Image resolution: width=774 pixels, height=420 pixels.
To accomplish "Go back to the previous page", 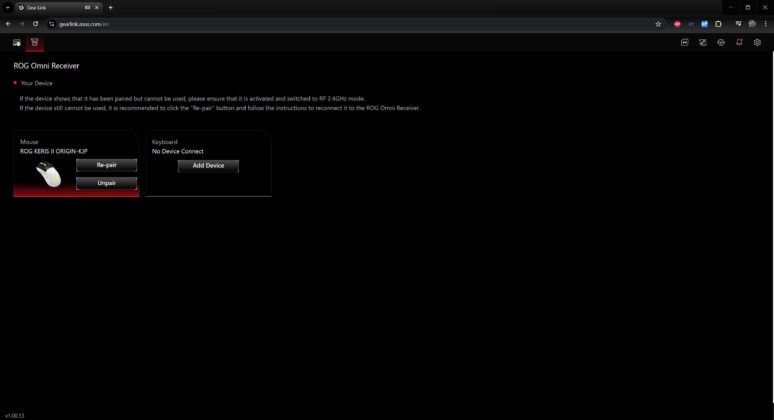I will 8,24.
